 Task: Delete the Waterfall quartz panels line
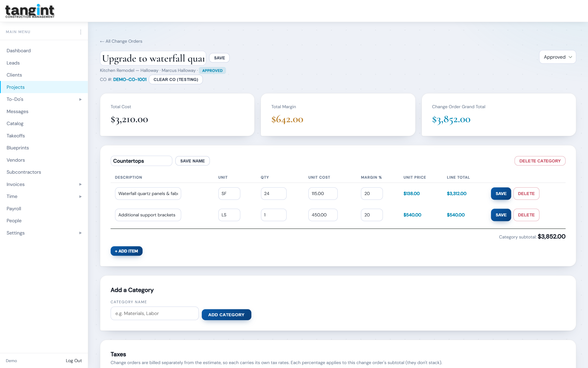pos(526,194)
